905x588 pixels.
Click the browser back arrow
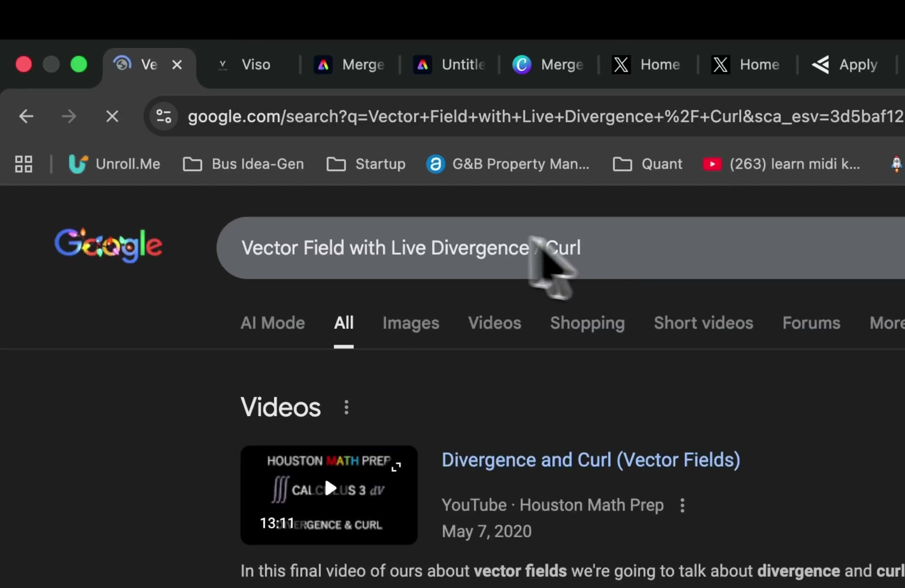(x=26, y=116)
